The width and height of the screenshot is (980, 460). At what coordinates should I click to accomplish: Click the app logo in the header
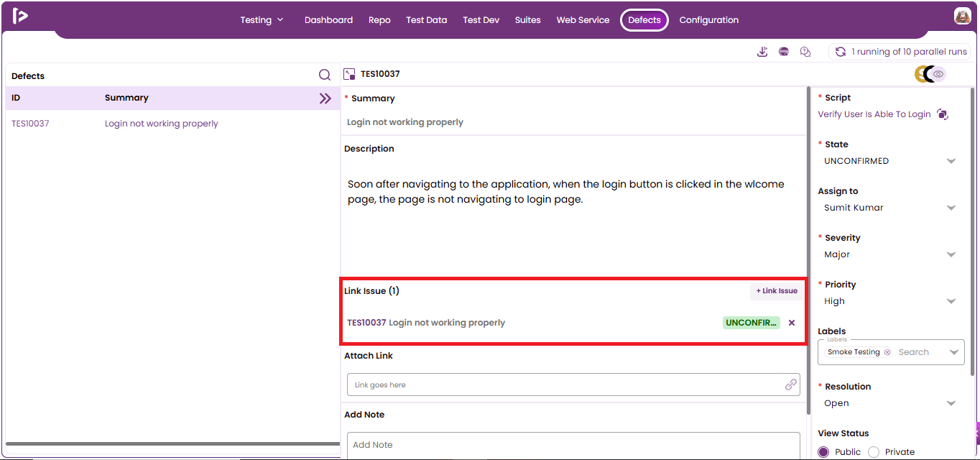[20, 17]
